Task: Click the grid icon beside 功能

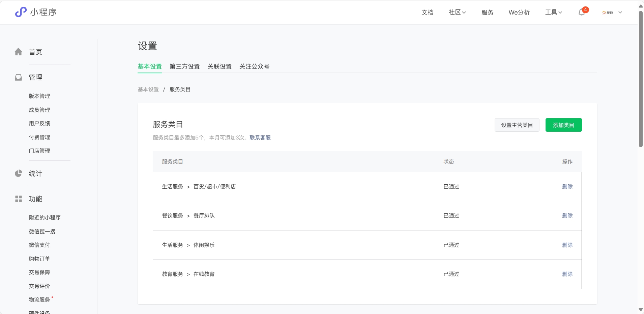Action: click(19, 199)
